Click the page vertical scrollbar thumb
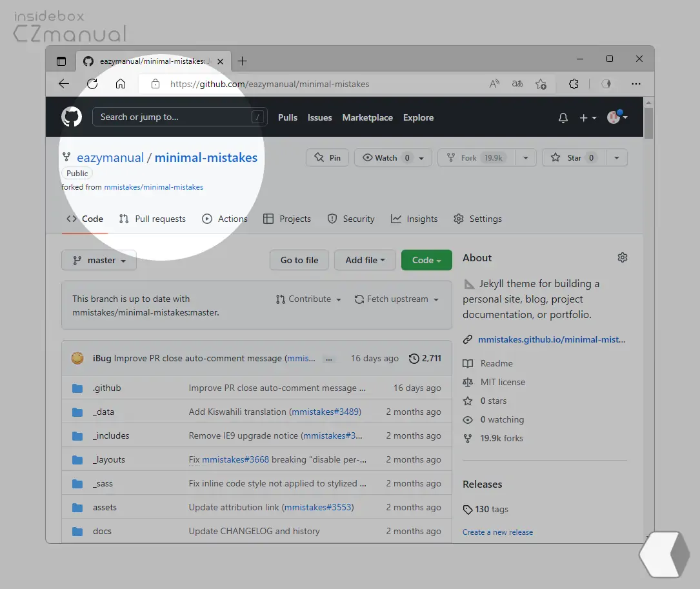The height and width of the screenshot is (589, 700). (x=648, y=123)
